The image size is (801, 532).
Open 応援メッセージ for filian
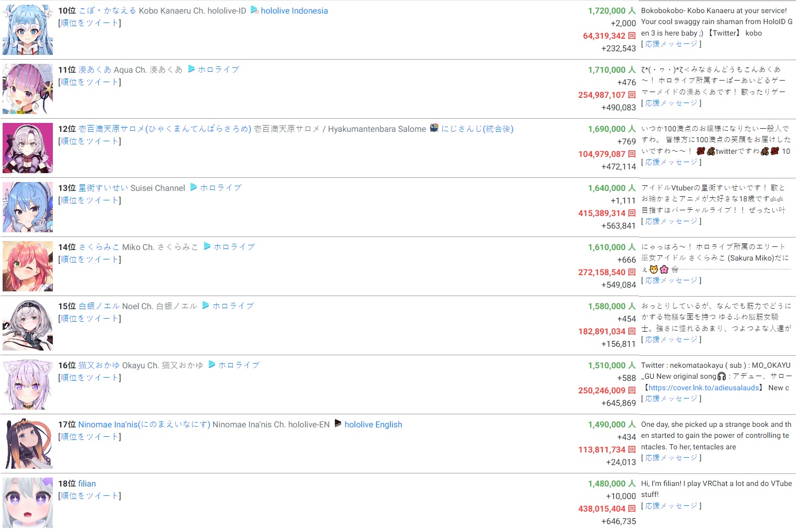pos(671,506)
